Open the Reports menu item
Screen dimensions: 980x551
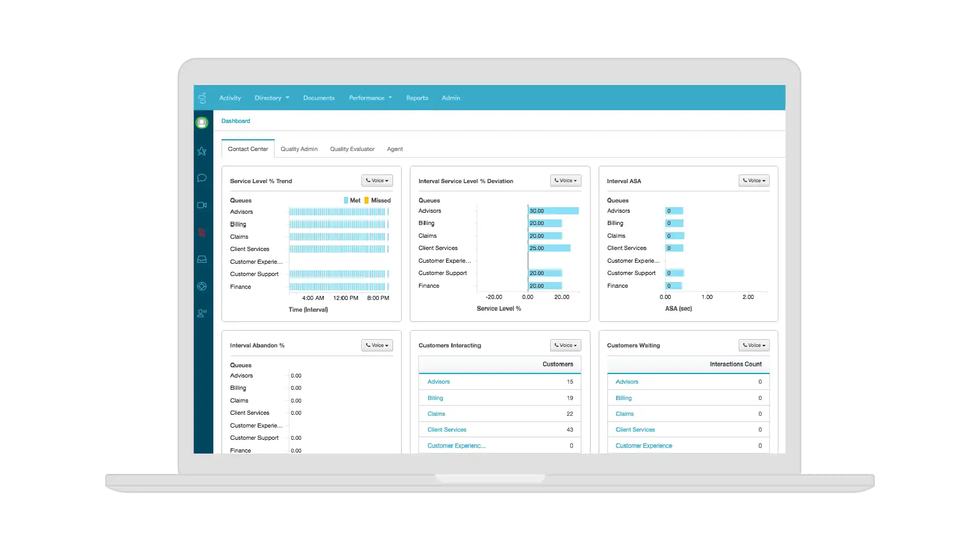pyautogui.click(x=417, y=98)
